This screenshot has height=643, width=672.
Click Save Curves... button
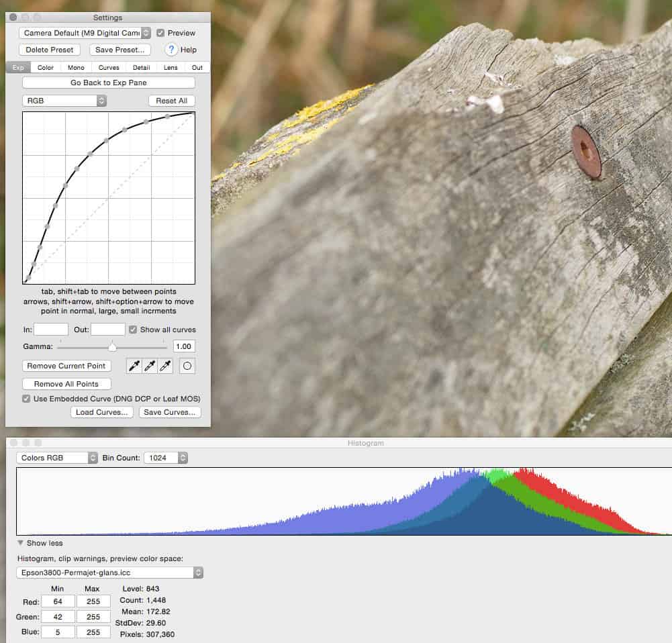pyautogui.click(x=170, y=412)
